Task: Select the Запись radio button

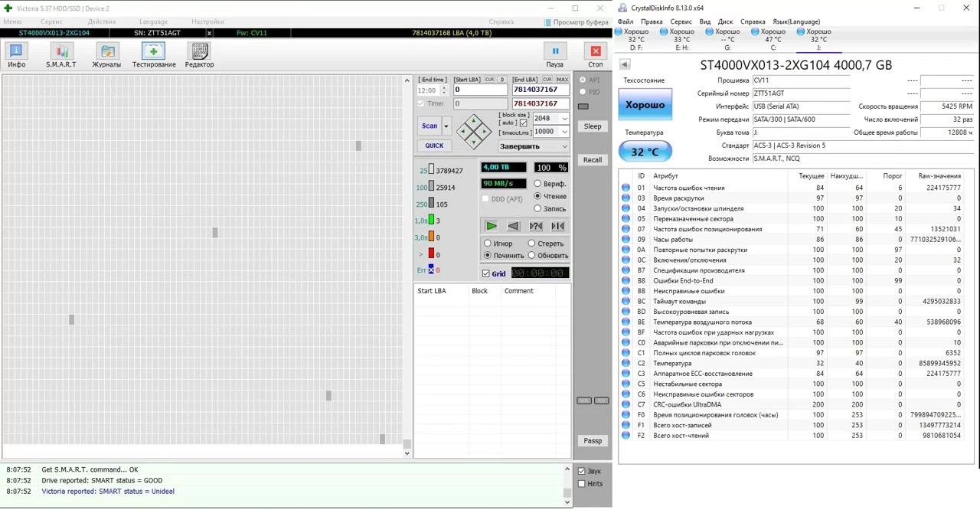Action: pyautogui.click(x=550, y=208)
